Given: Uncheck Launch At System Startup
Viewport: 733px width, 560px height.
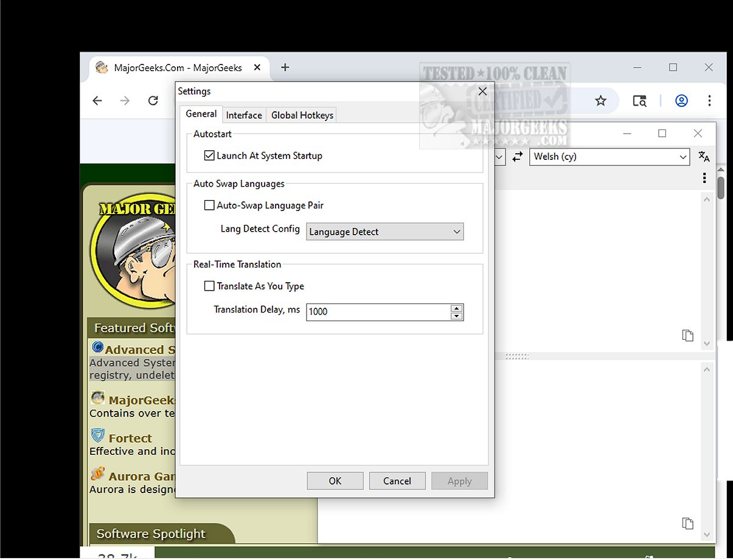Looking at the screenshot, I should tap(209, 156).
